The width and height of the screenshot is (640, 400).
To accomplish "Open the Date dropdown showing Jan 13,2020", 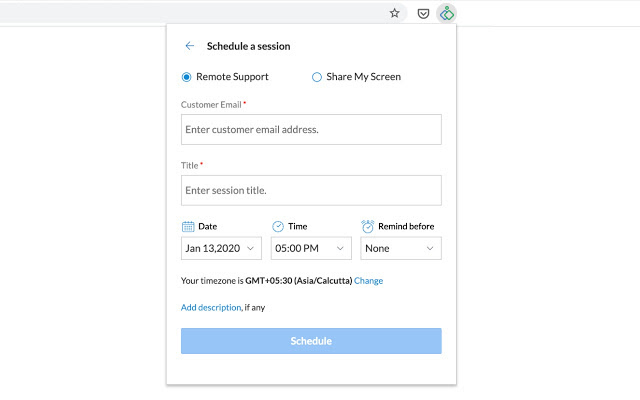I will pos(221,248).
